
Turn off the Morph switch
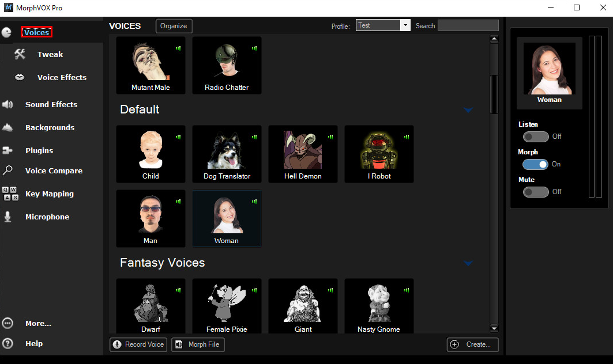(x=536, y=164)
